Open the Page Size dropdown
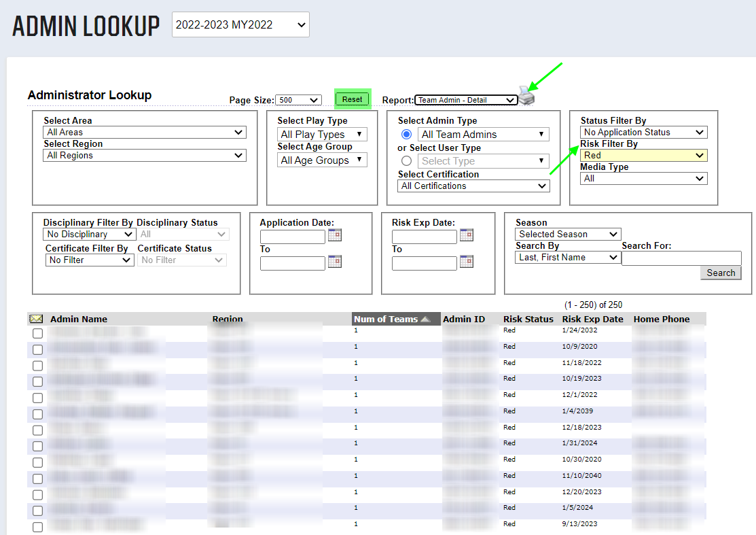This screenshot has width=756, height=535. click(x=299, y=100)
